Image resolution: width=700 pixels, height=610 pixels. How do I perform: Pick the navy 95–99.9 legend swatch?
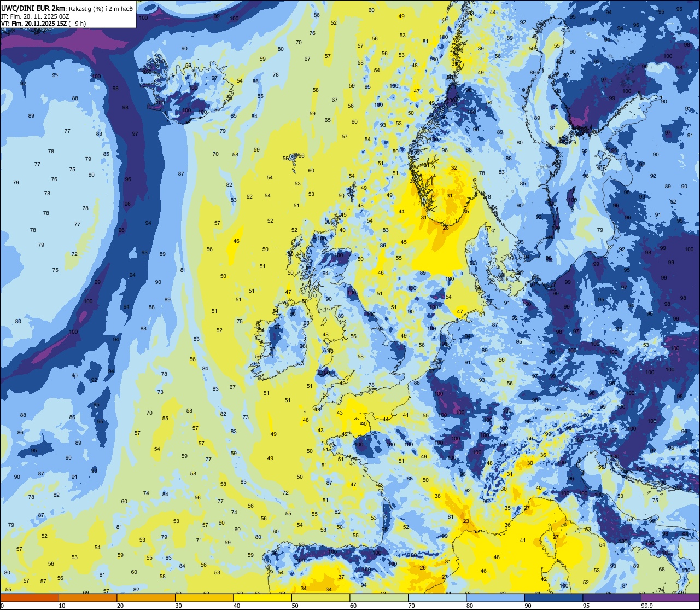[x=612, y=597]
